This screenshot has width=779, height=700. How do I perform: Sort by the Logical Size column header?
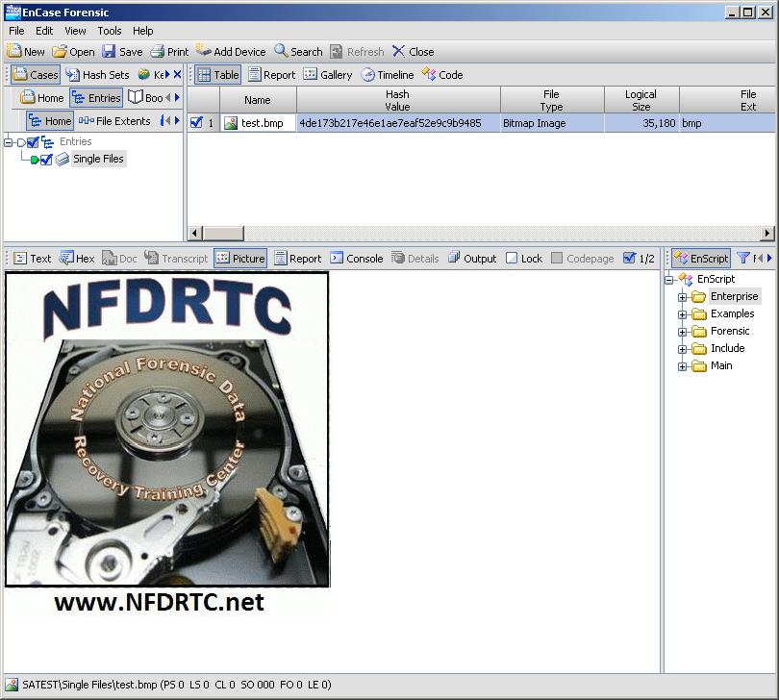tap(641, 100)
